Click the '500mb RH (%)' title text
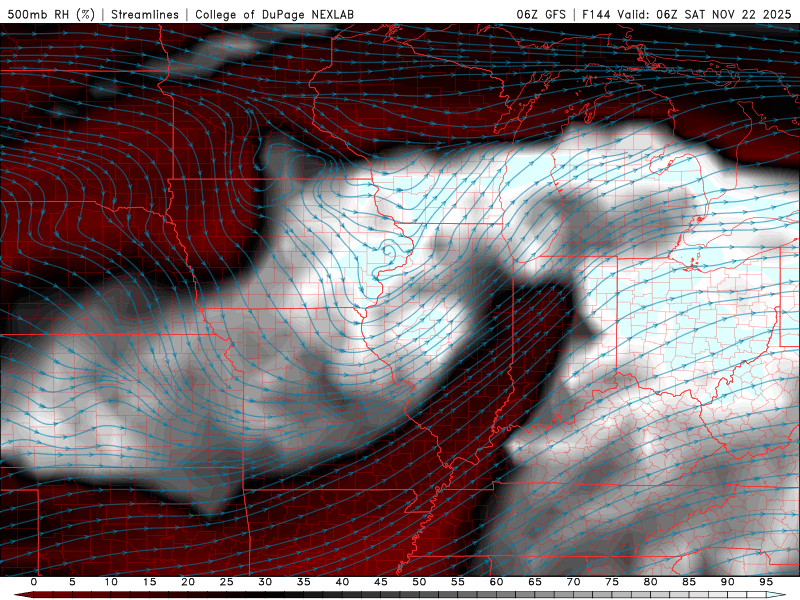This screenshot has width=800, height=600. click(51, 14)
